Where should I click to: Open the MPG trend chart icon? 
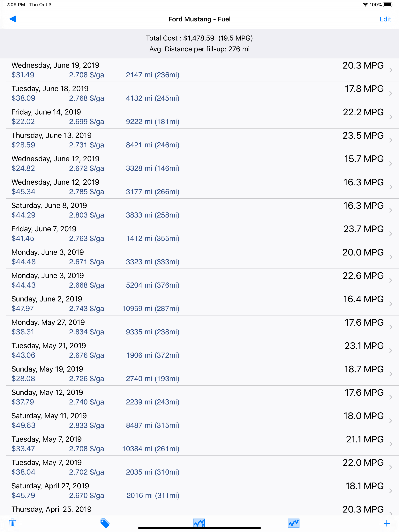(x=293, y=523)
